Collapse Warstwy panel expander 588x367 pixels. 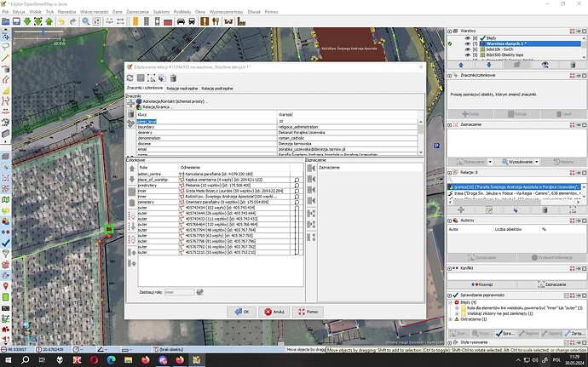[450, 32]
